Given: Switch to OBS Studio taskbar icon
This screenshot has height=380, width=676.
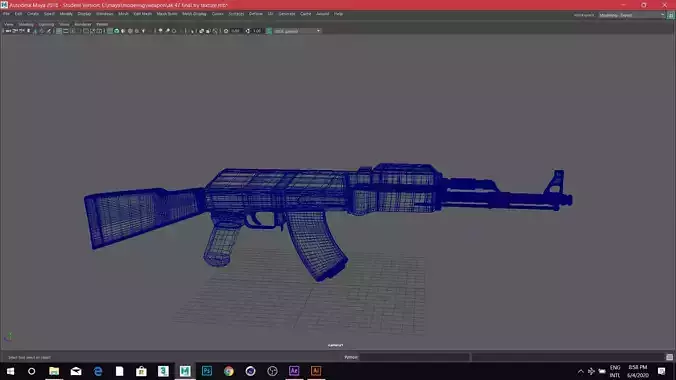Looking at the screenshot, I should 272,371.
